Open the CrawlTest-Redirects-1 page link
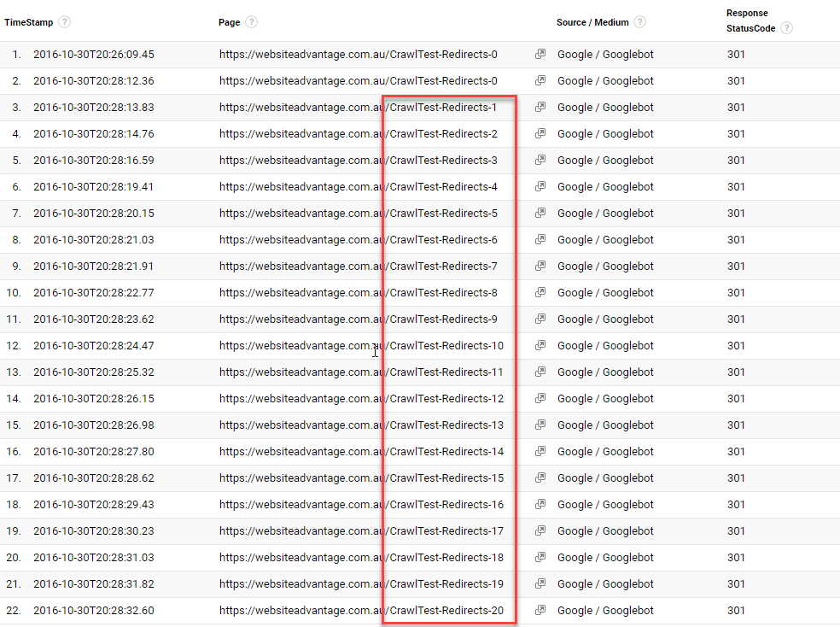The image size is (840, 627). tap(359, 107)
